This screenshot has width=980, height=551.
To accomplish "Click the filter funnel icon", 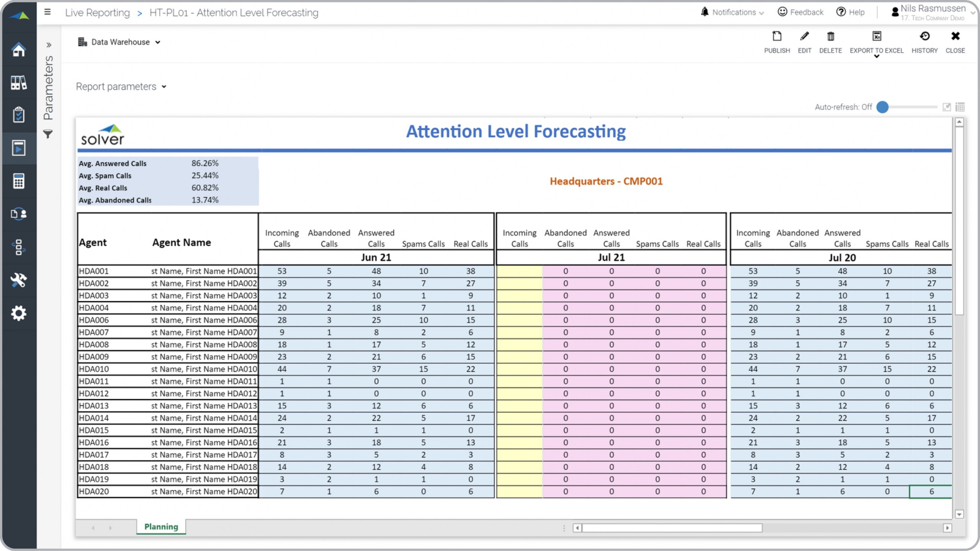I will tap(48, 134).
